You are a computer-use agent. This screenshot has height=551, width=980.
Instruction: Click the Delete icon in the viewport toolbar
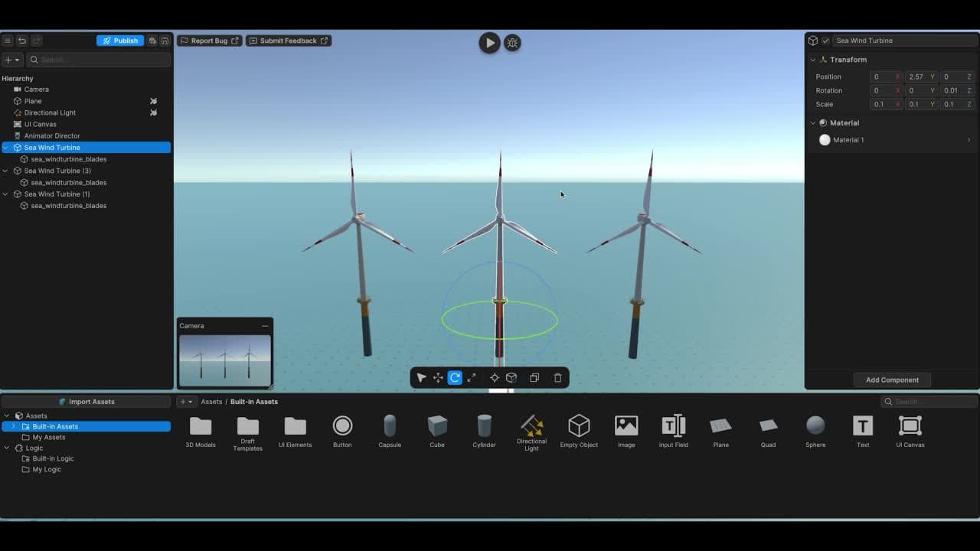(557, 377)
